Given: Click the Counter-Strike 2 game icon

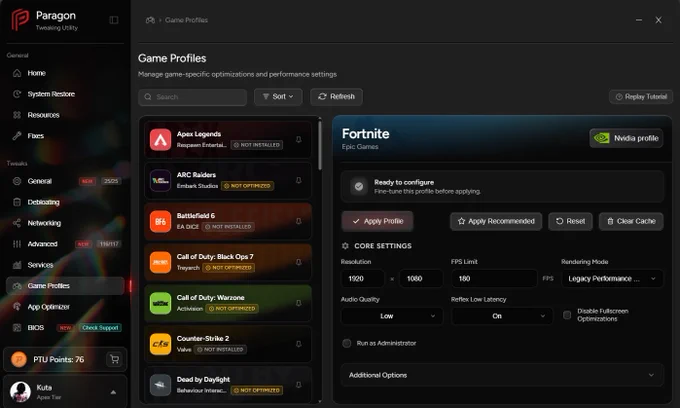Looking at the screenshot, I should (x=160, y=344).
